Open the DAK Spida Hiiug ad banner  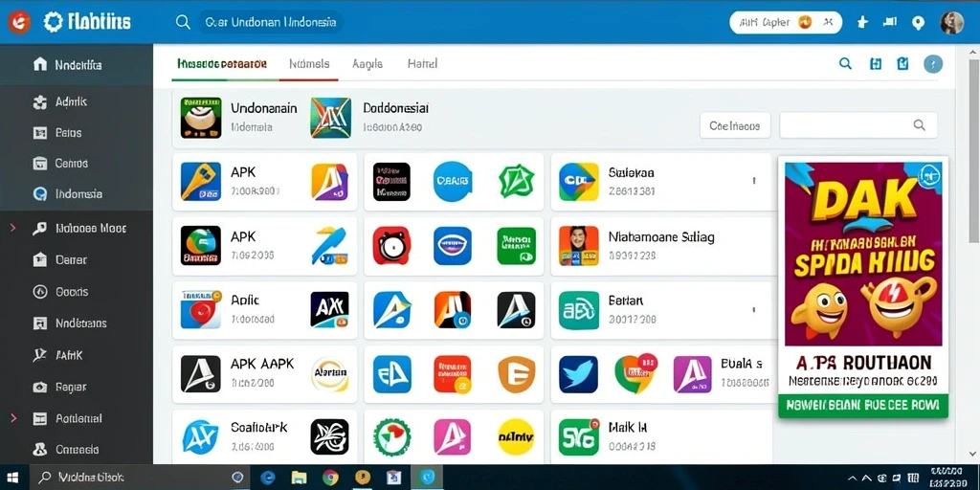click(863, 253)
